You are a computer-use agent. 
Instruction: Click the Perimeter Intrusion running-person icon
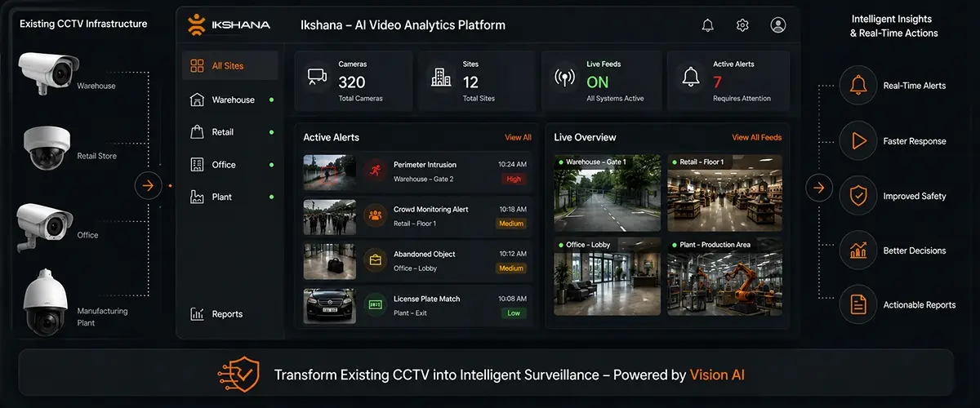(x=374, y=171)
